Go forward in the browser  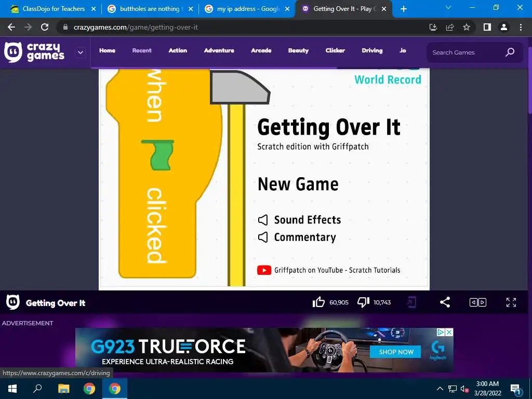click(28, 27)
